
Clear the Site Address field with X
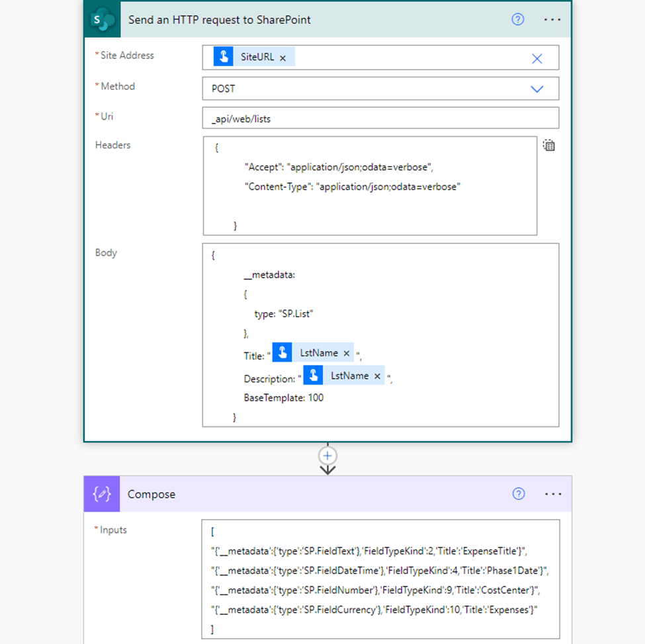537,58
